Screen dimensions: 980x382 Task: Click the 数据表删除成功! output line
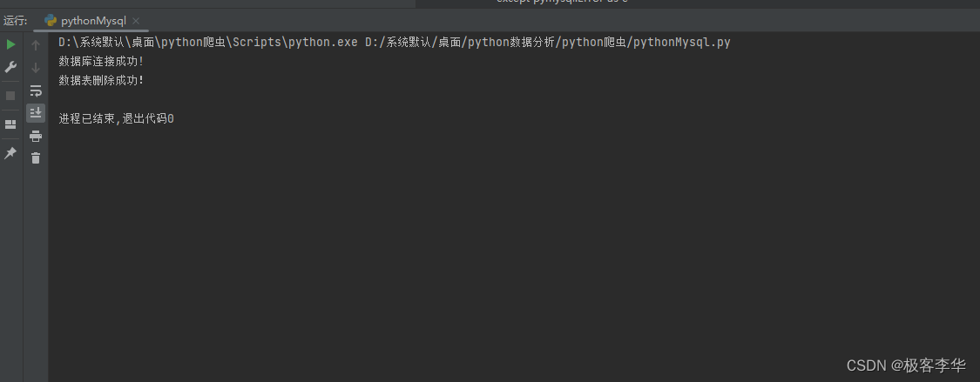pyautogui.click(x=101, y=80)
